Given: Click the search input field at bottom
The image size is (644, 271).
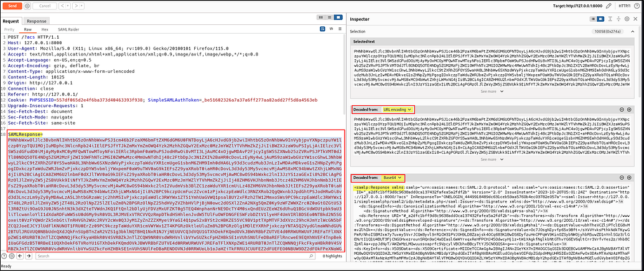Looking at the screenshot, I should [156, 257].
